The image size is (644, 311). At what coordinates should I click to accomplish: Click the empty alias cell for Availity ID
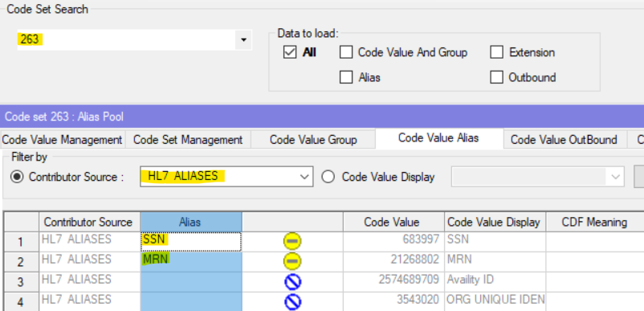(x=191, y=282)
